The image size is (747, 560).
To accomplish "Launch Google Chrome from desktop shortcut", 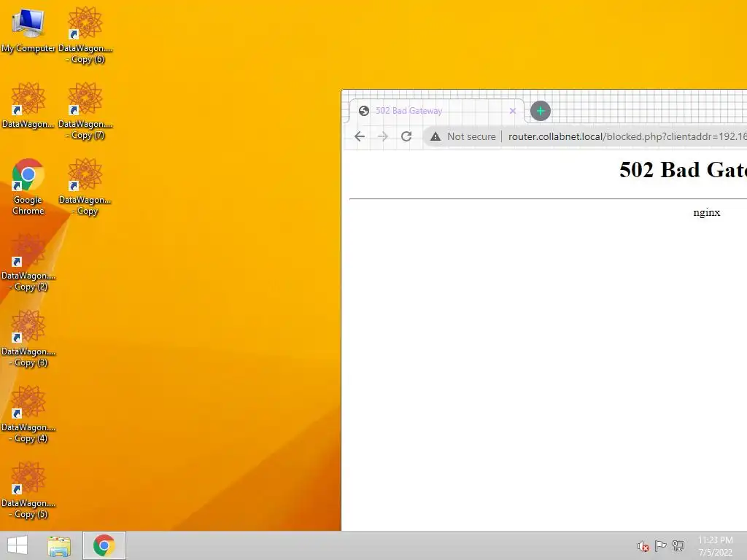I will (x=28, y=187).
